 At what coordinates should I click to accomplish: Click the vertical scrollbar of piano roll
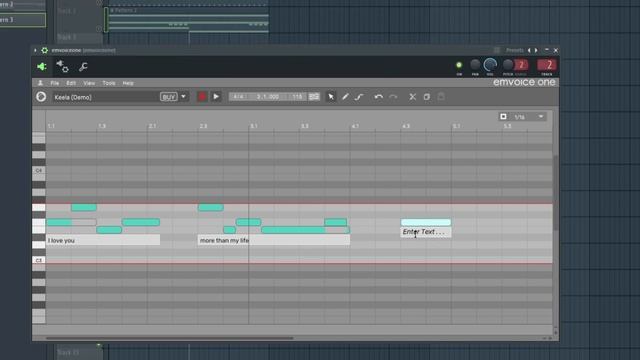pyautogui.click(x=555, y=192)
